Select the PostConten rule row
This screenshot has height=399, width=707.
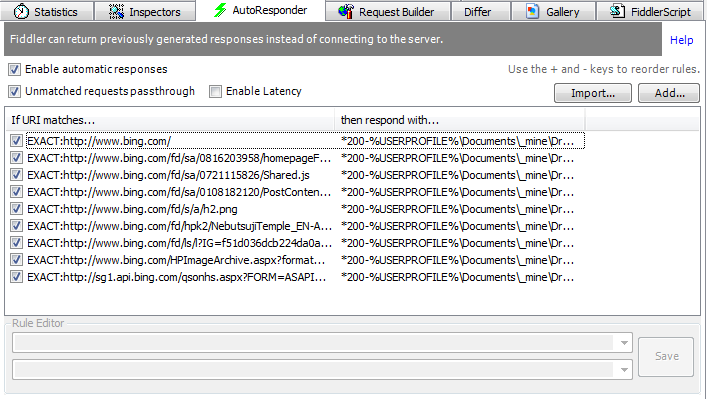[298, 192]
